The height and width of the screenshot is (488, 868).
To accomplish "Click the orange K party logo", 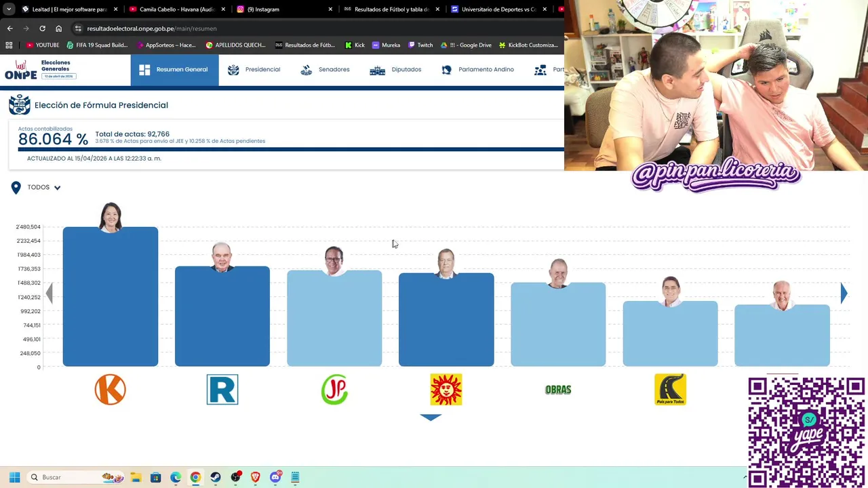I will coord(111,390).
